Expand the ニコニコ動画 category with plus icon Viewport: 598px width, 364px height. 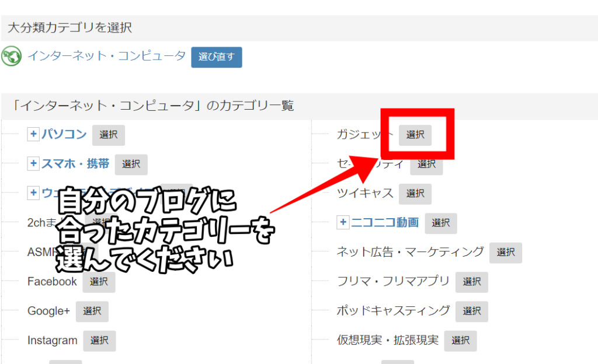click(x=343, y=222)
